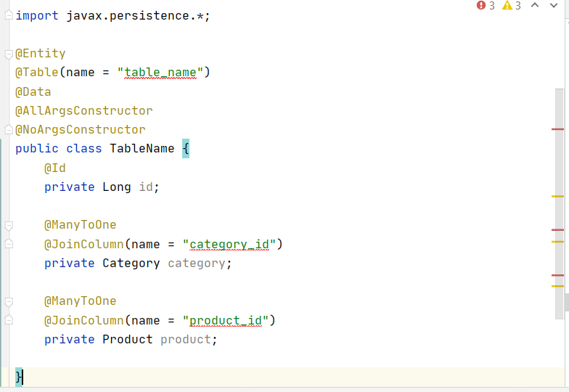Collapse the @Entity annotation fold marker
The width and height of the screenshot is (569, 392).
coord(9,54)
